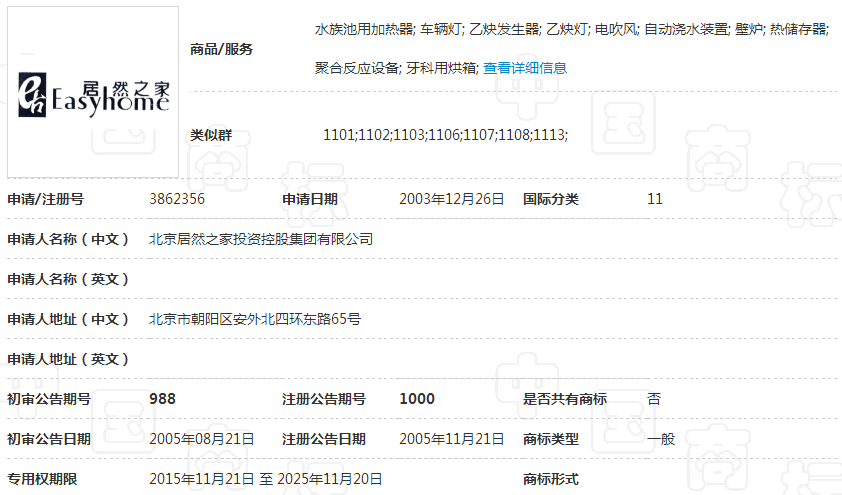Click the trademark type value 一般
The width and height of the screenshot is (842, 495).
tap(661, 439)
